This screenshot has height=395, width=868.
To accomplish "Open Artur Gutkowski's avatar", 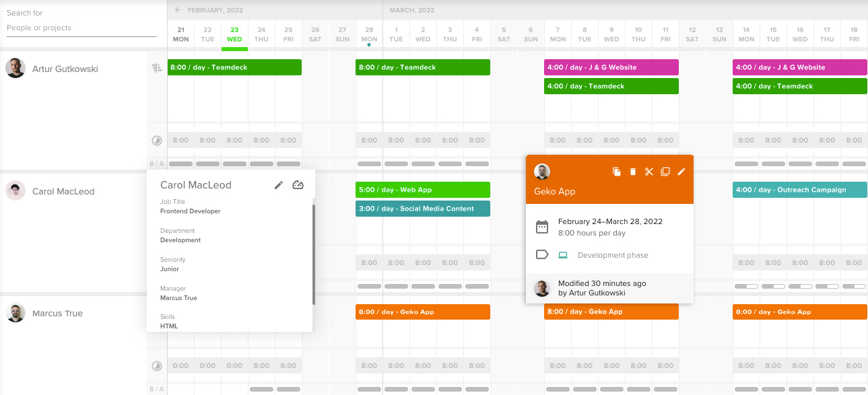I will [15, 68].
